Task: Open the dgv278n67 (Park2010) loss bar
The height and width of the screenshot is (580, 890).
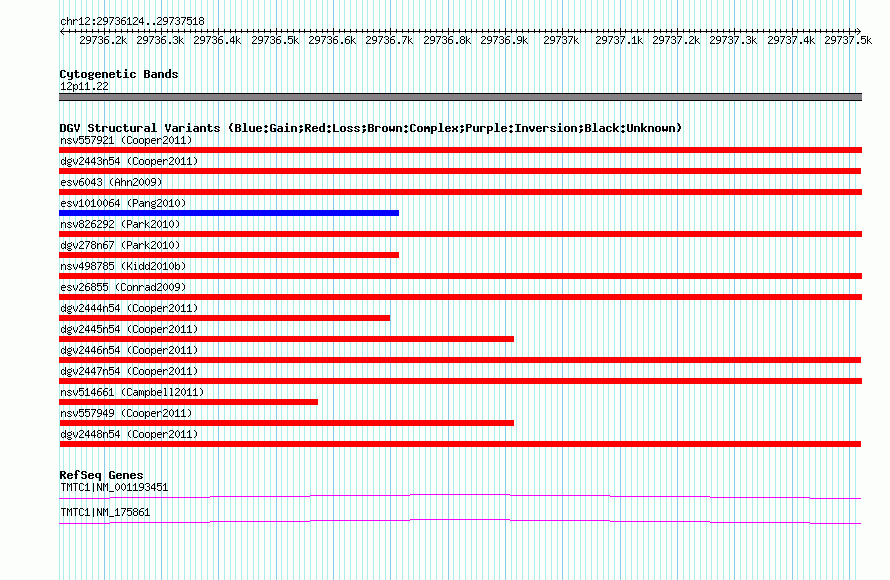Action: (x=229, y=255)
